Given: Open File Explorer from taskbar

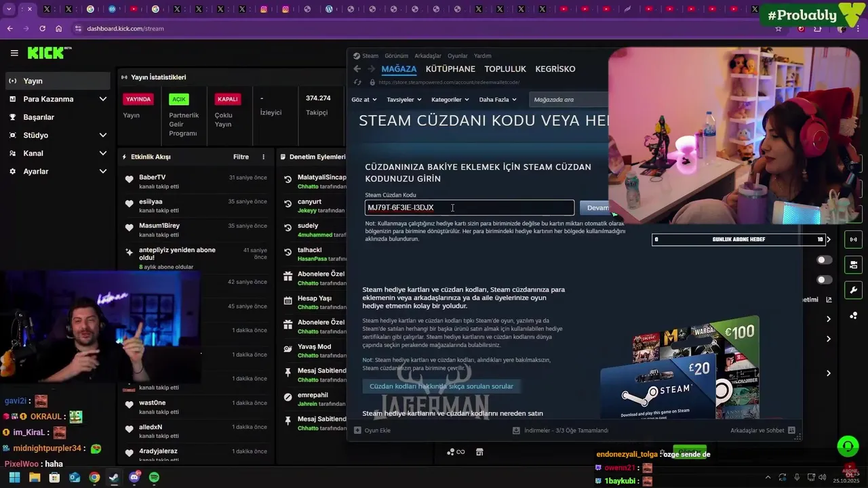Looking at the screenshot, I should 35,478.
